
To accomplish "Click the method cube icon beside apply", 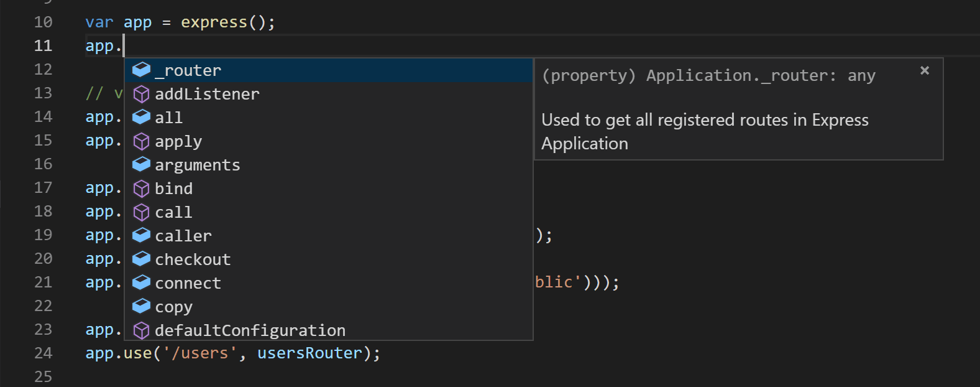I will point(142,141).
